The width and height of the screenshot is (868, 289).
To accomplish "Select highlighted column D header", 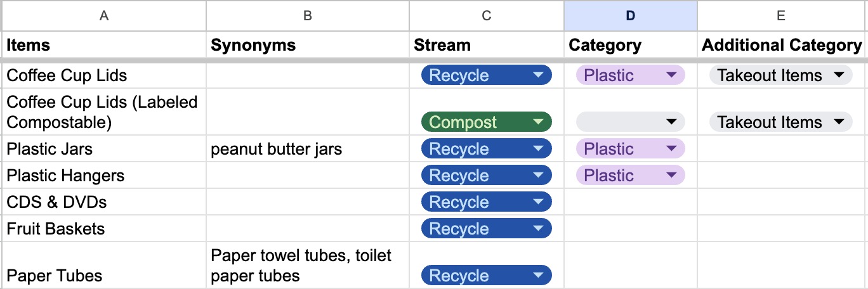I will click(630, 16).
